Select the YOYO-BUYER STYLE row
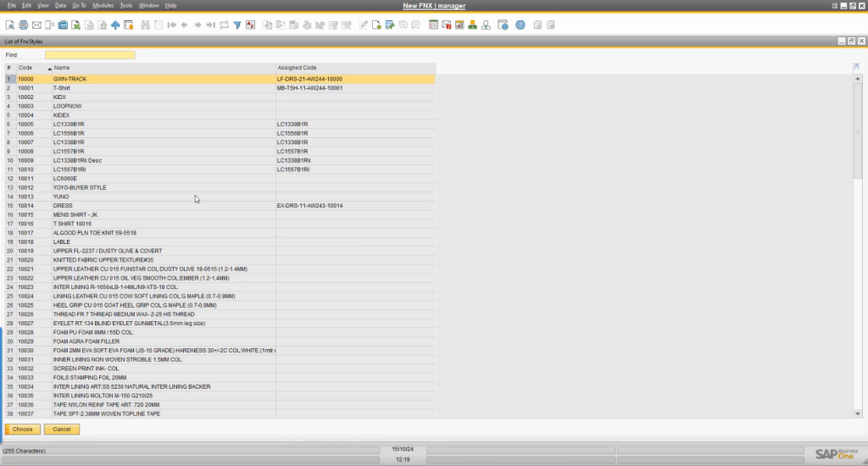 (80, 187)
